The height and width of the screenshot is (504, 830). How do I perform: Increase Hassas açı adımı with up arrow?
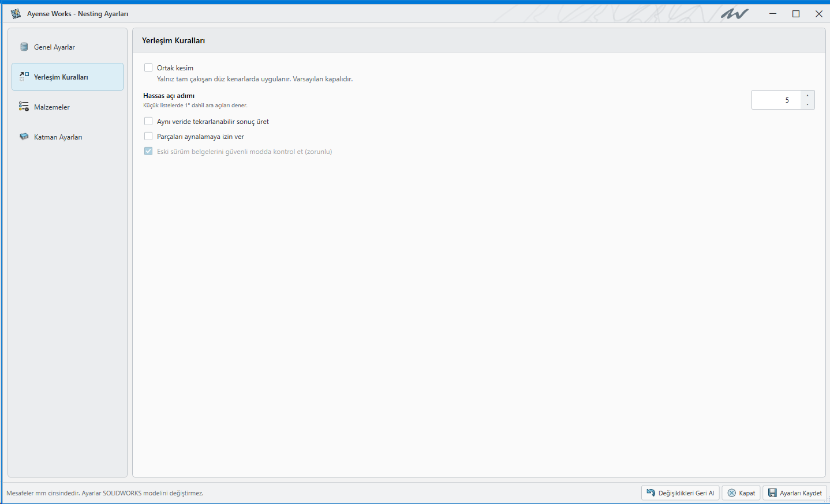[807, 95]
